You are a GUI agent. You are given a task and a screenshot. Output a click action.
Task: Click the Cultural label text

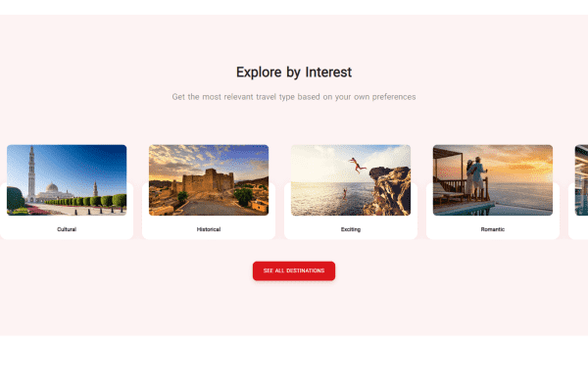[67, 229]
